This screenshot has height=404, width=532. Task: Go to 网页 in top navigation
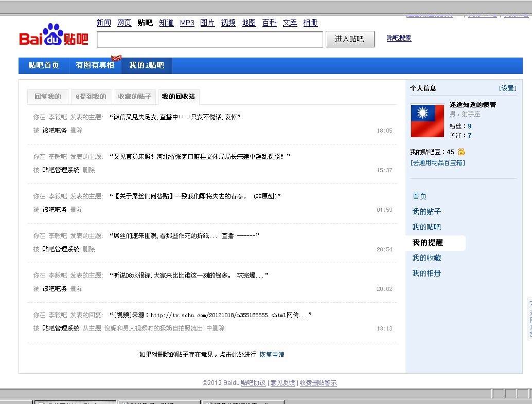(x=124, y=23)
